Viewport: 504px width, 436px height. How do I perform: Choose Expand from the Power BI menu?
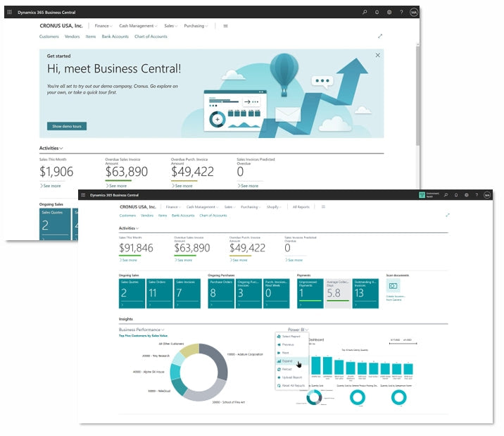coord(286,361)
